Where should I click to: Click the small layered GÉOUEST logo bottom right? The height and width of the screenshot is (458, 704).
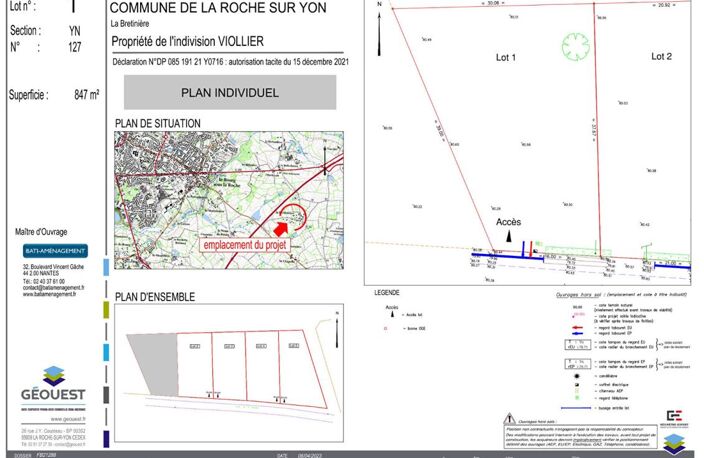pos(674,443)
